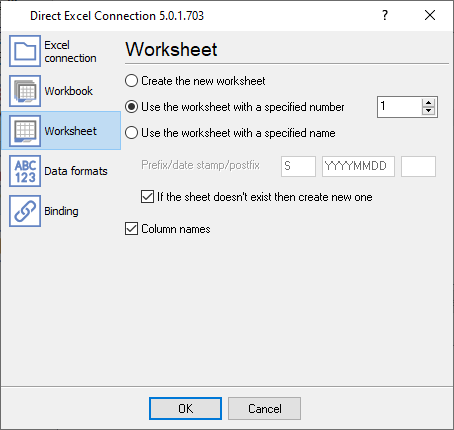
Task: Decrease worksheet number with down arrow
Action: point(429,111)
